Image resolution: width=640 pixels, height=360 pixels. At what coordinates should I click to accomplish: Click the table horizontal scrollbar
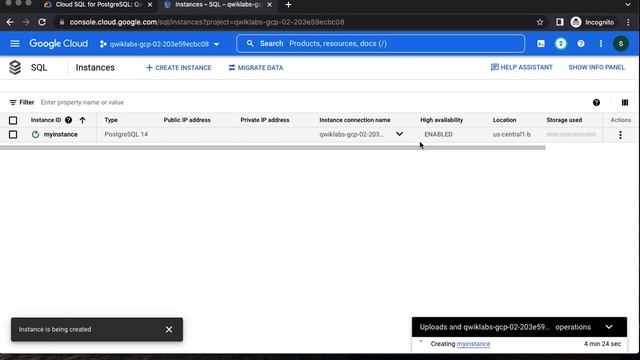[273, 148]
